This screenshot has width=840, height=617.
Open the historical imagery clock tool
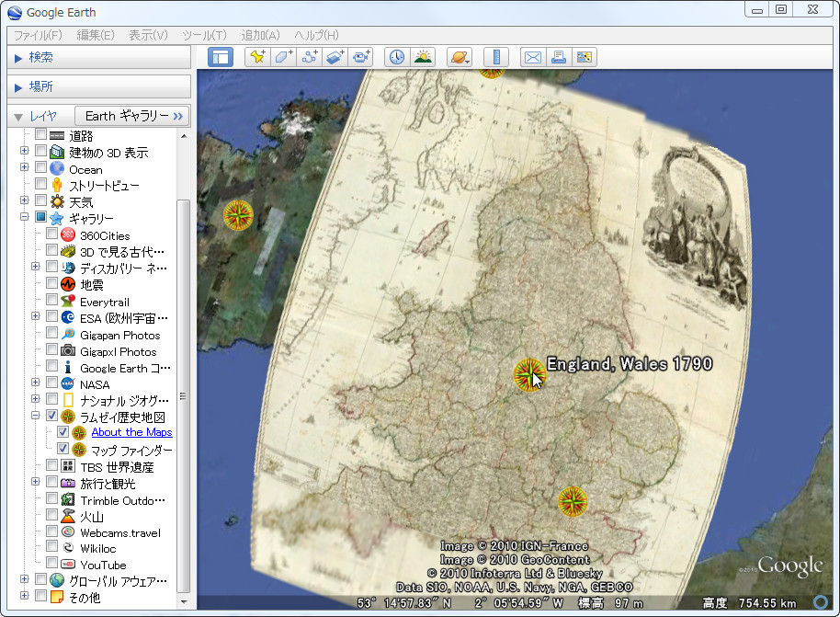tap(396, 57)
